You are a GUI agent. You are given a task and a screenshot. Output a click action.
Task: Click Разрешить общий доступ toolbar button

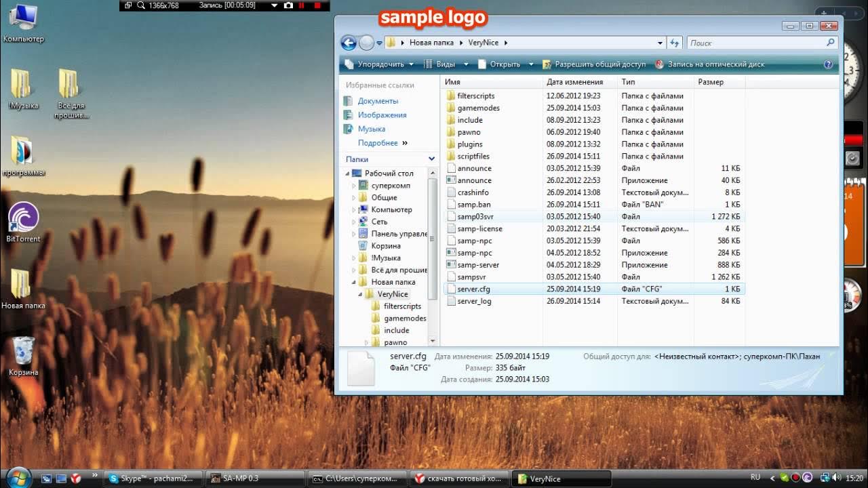point(594,64)
